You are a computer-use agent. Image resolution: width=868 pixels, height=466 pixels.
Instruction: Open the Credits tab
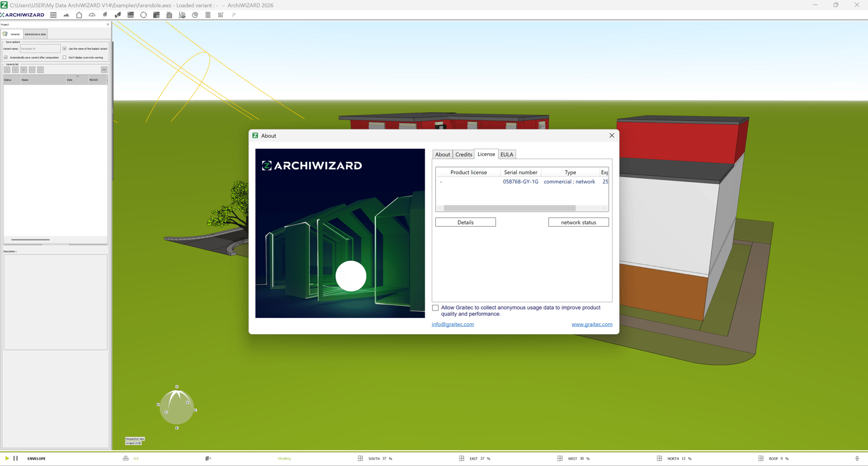point(464,154)
